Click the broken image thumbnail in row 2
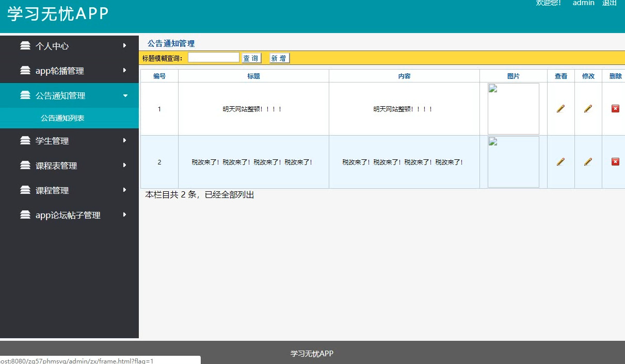Viewport: 625px width, 364px height. (x=514, y=162)
